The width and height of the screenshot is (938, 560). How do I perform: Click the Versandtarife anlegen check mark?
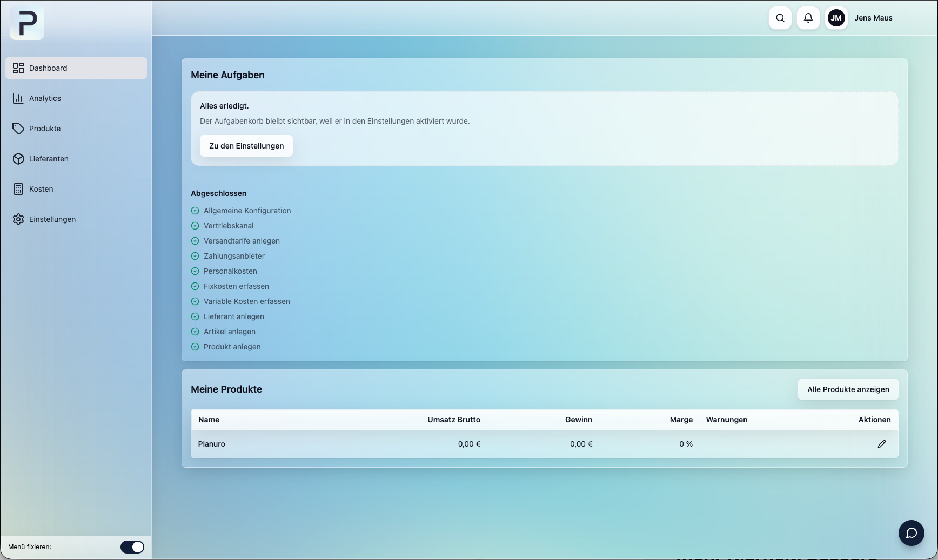[x=195, y=241]
